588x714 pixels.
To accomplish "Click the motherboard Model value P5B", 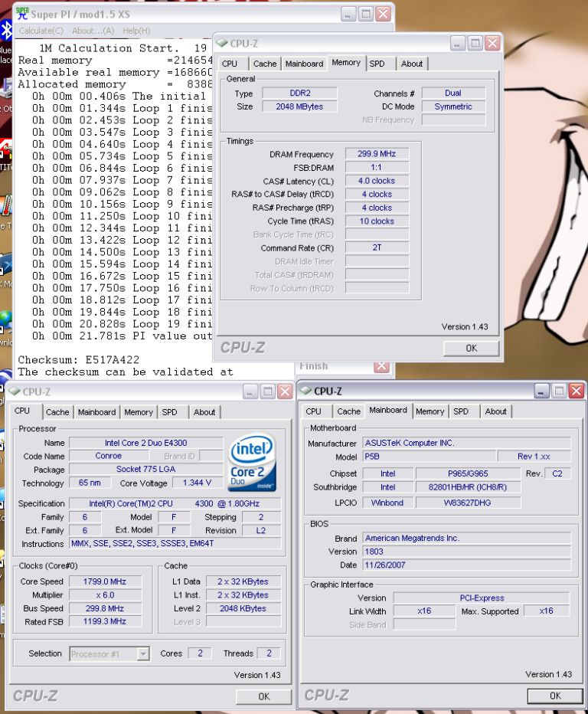I will coord(429,457).
